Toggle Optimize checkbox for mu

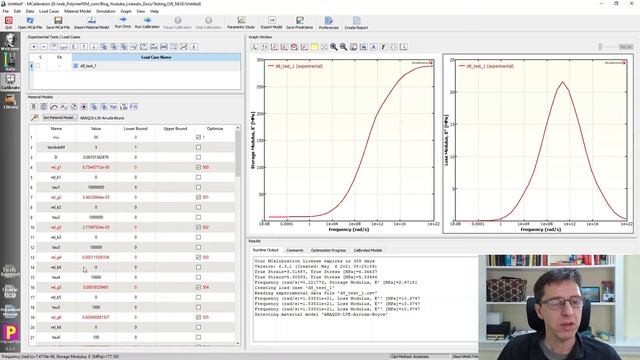click(x=198, y=138)
